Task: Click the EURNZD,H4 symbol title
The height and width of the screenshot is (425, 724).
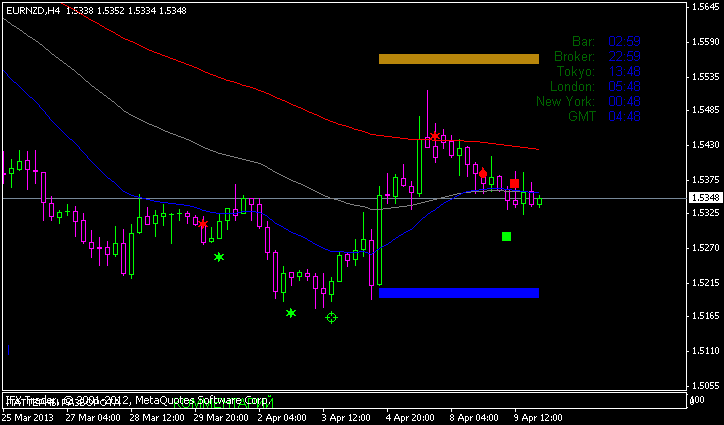Action: 31,9
